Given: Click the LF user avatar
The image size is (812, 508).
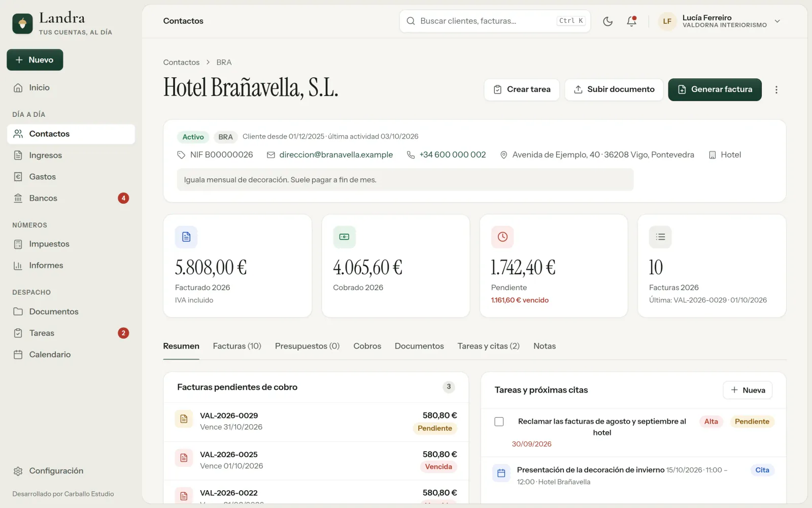Looking at the screenshot, I should coord(667,21).
